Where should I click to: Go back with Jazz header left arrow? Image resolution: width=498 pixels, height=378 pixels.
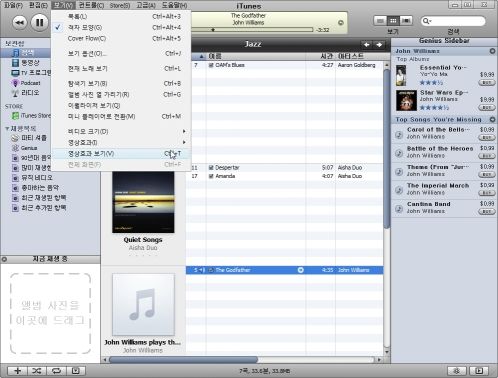pos(366,45)
